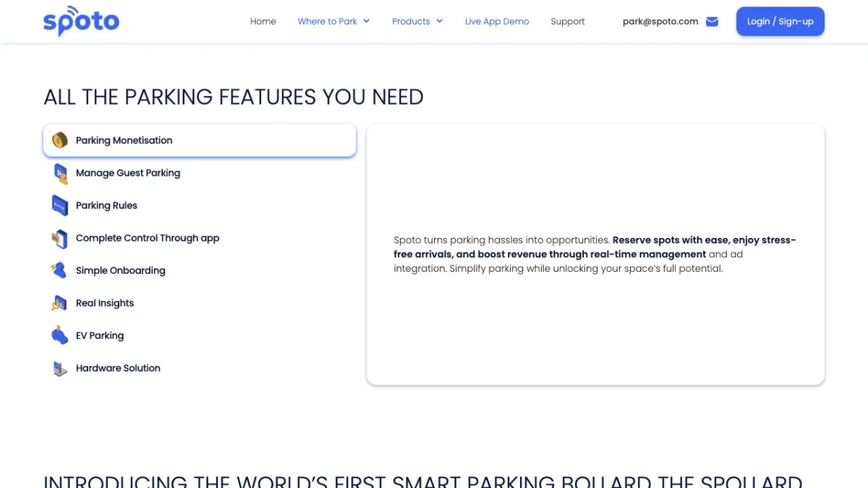This screenshot has height=488, width=868.
Task: Click the Complete Control Through app icon
Action: (60, 239)
